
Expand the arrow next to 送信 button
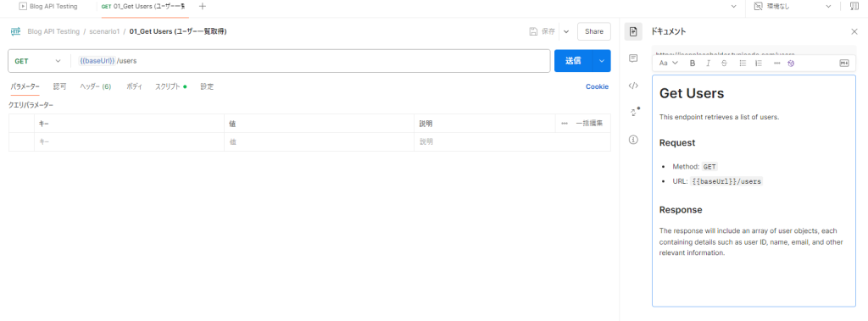[602, 61]
